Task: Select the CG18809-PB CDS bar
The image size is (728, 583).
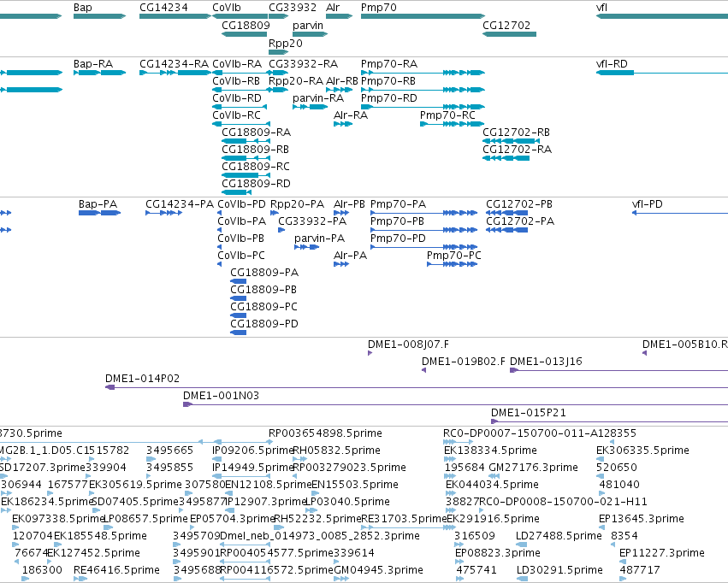Action: click(x=238, y=298)
